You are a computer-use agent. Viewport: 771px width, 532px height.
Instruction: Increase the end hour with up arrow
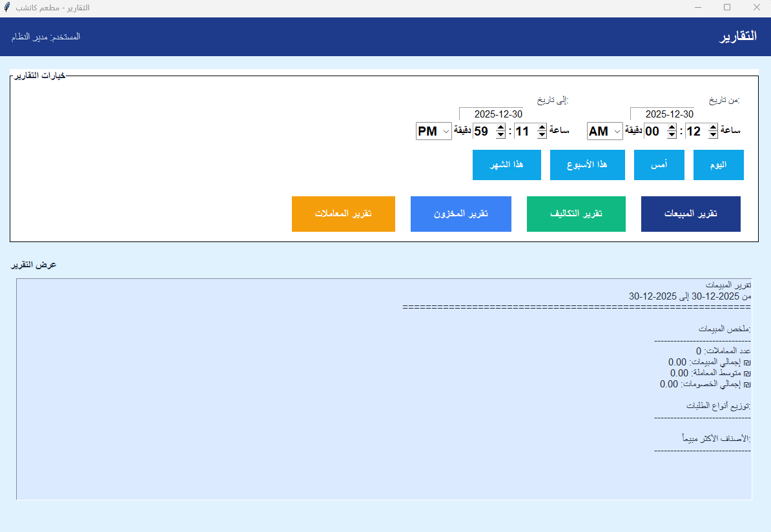(x=542, y=128)
